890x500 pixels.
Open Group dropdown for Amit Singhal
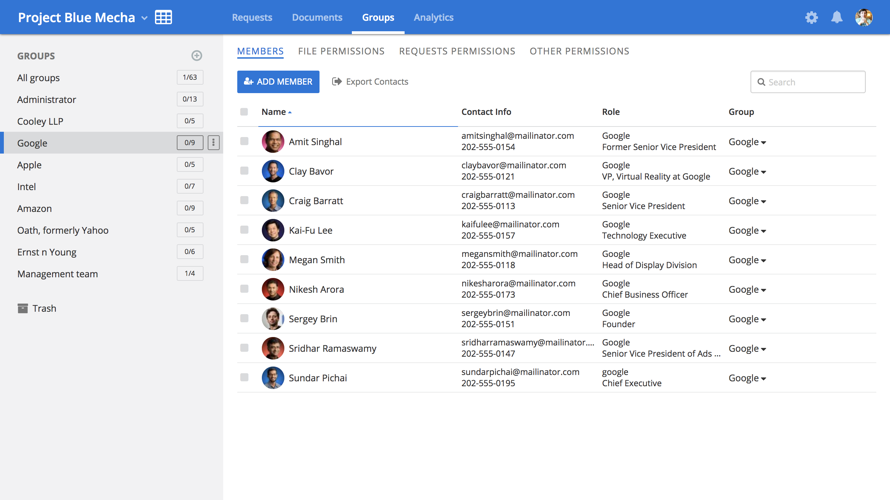click(x=747, y=142)
